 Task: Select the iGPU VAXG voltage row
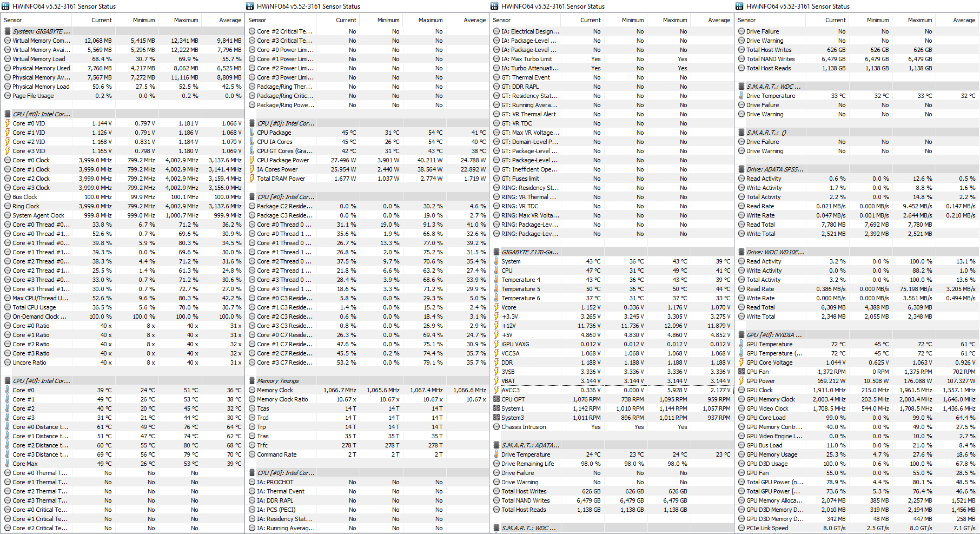(x=612, y=344)
